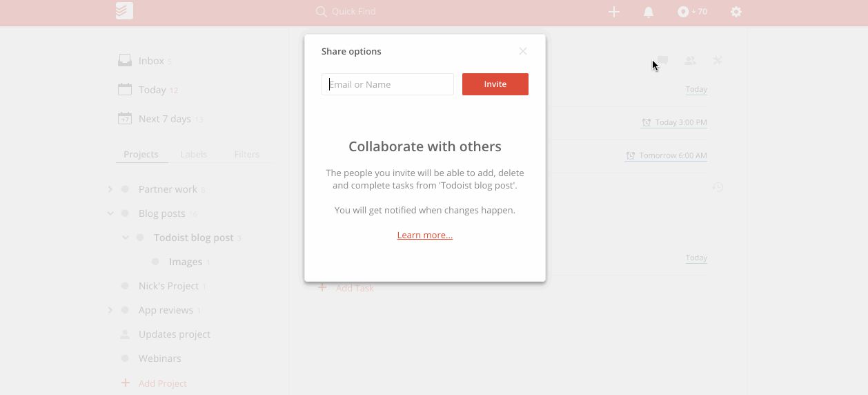Click the shared person icon for Updates project
This screenshot has width=868, height=395.
[125, 334]
